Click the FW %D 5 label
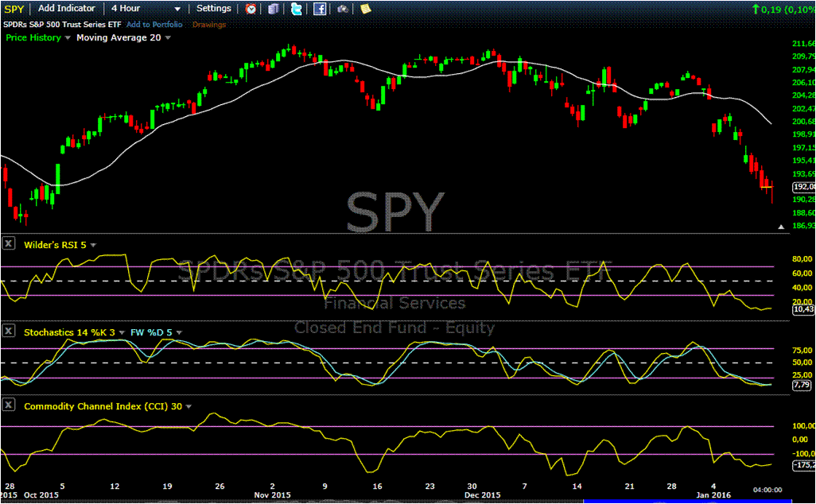Screen dimensions: 816x504 151,331
